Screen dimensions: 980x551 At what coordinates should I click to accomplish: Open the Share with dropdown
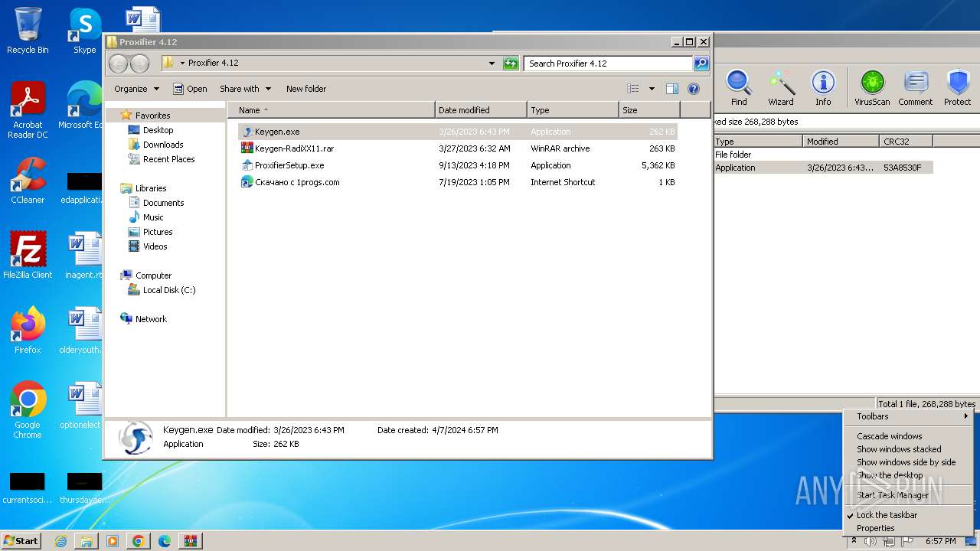click(x=245, y=89)
